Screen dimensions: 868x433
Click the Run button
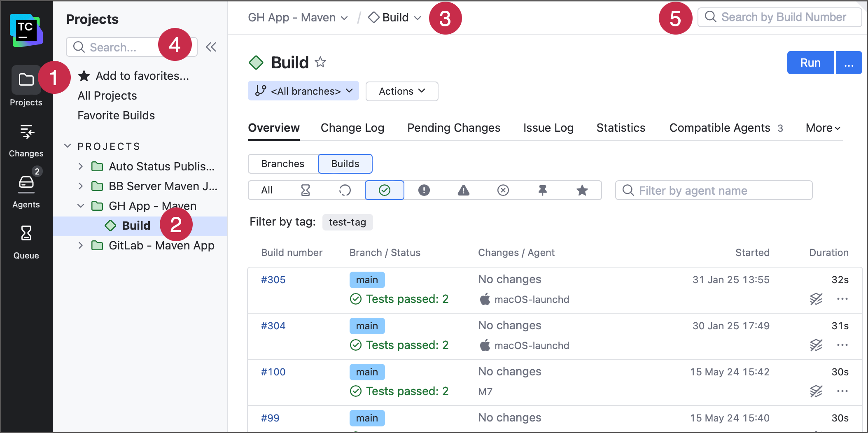[x=810, y=63]
